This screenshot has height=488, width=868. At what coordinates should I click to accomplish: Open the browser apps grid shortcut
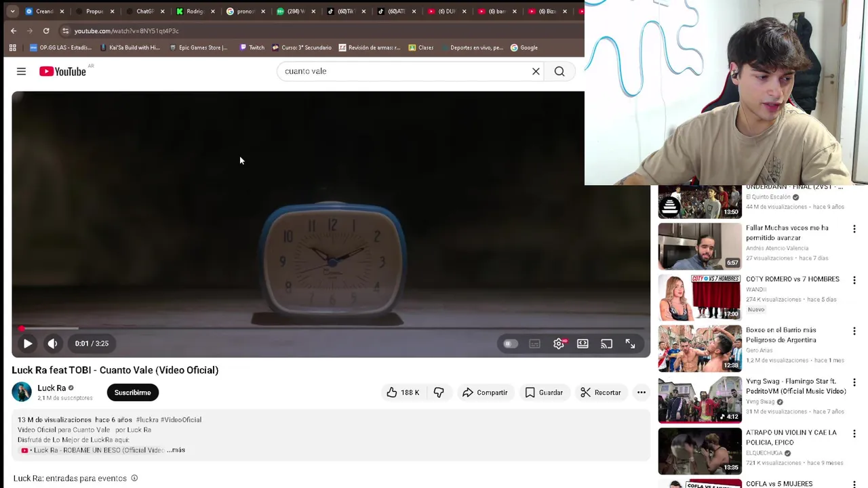tap(12, 47)
